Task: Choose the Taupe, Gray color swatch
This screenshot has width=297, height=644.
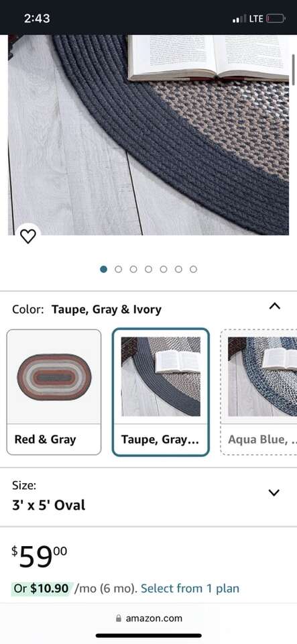Action: (x=161, y=392)
